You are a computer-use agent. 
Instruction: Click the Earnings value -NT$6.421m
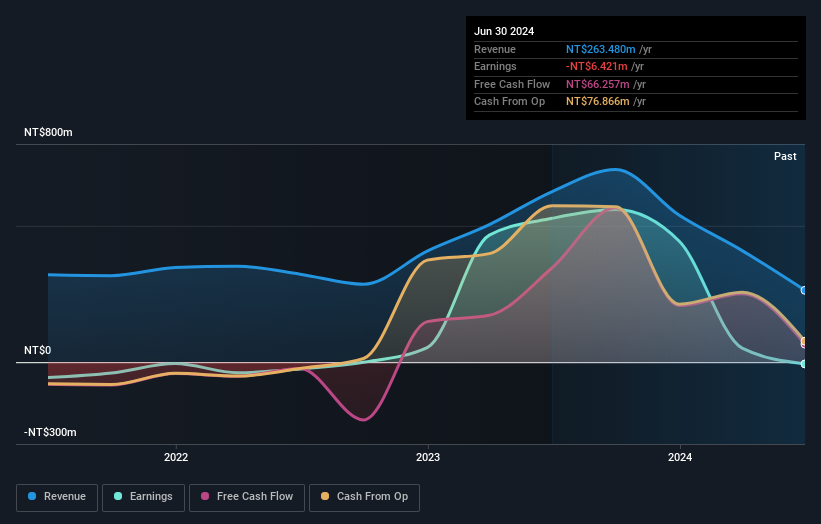point(596,66)
